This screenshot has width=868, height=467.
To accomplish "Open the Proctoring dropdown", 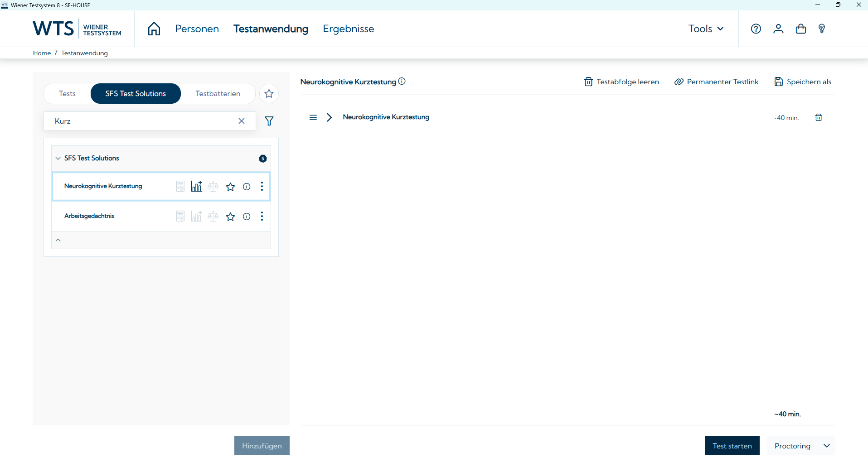I will pos(801,446).
